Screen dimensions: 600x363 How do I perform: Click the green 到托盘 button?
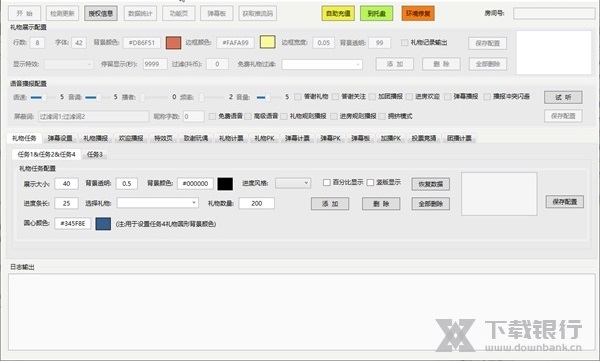(377, 13)
